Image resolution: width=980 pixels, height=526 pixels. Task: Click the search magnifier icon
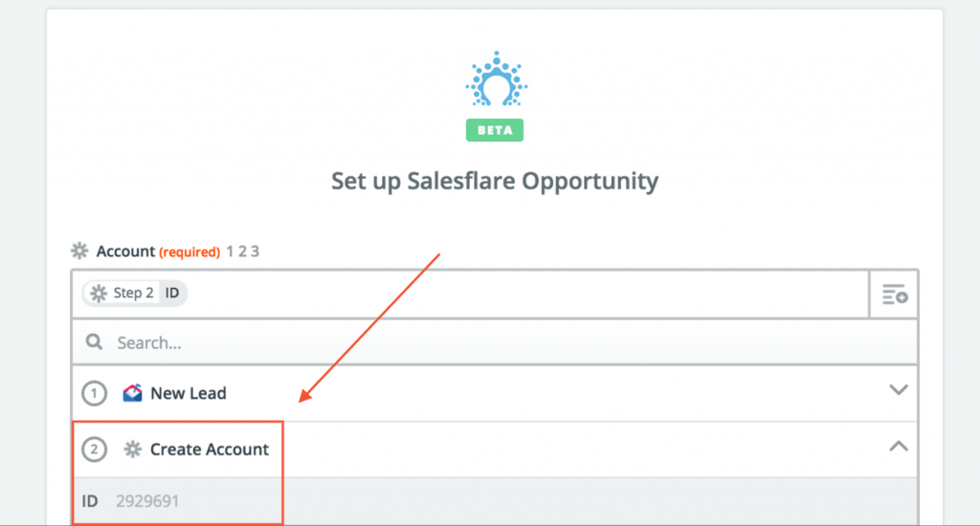point(95,342)
